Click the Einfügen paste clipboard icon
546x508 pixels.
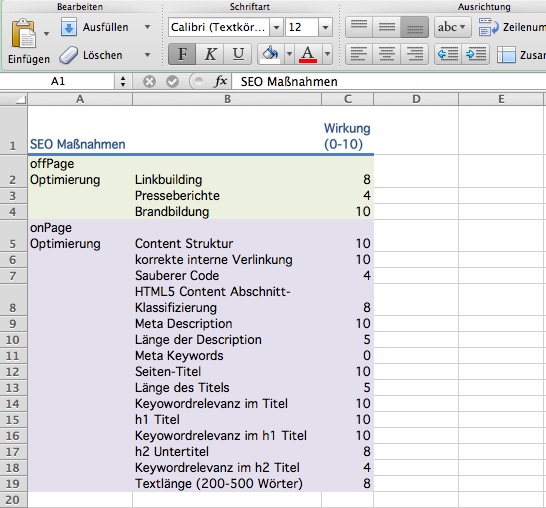(x=23, y=34)
